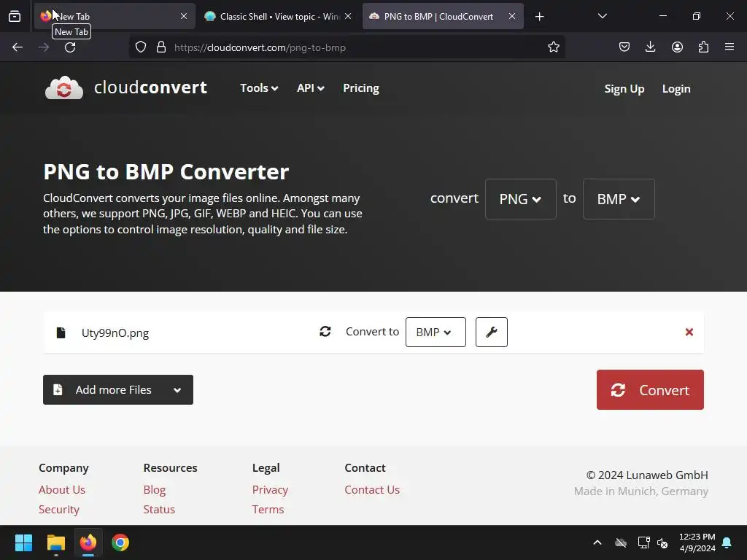
Task: Close the New Tab tab
Action: [x=184, y=16]
